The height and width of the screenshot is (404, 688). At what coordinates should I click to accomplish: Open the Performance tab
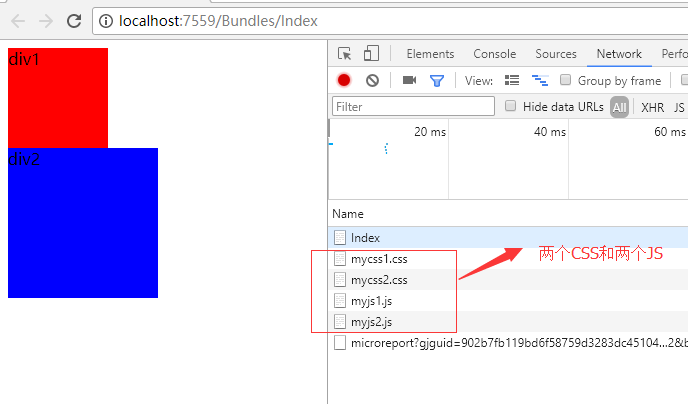pyautogui.click(x=674, y=54)
